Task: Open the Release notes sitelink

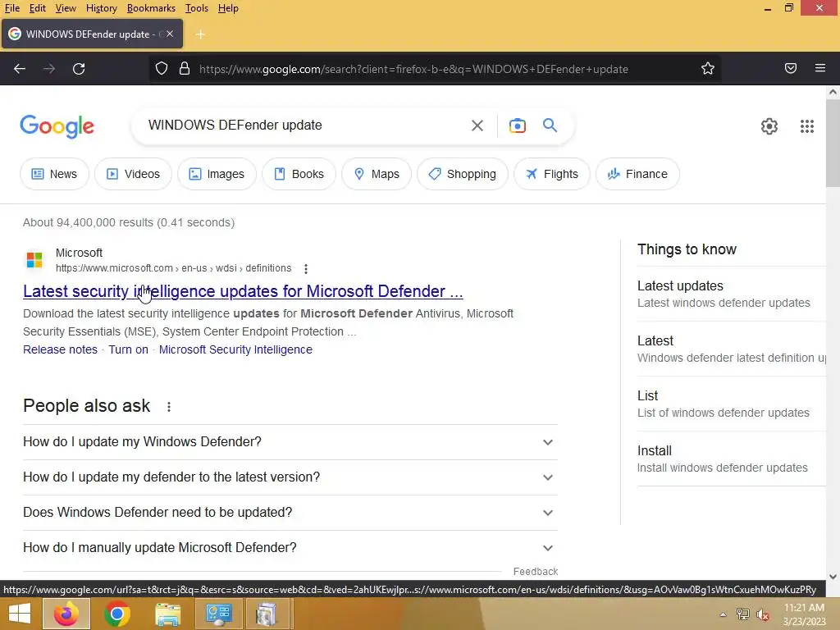Action: point(60,349)
